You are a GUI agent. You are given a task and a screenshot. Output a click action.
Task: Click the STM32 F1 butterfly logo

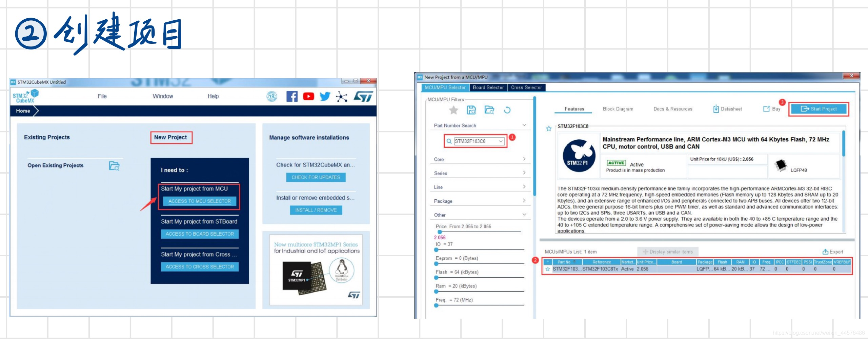579,156
